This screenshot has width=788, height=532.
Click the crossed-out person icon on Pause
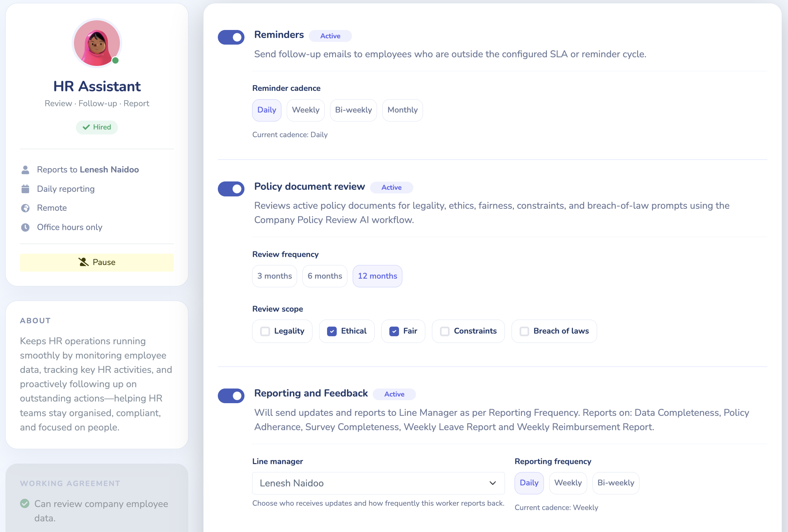[x=83, y=262]
